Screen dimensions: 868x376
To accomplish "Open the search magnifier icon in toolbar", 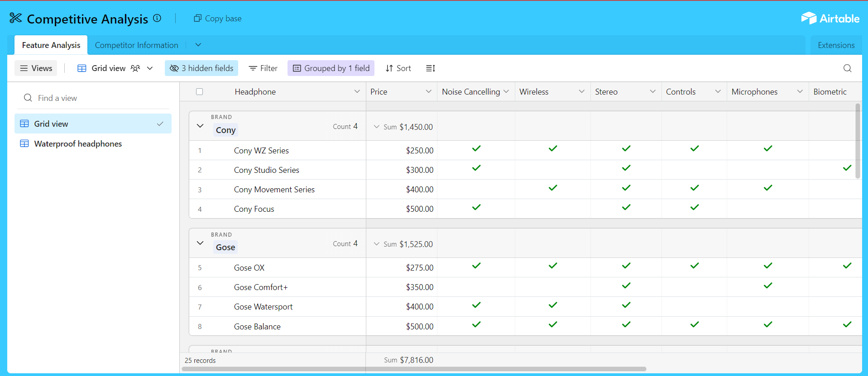I will [847, 68].
